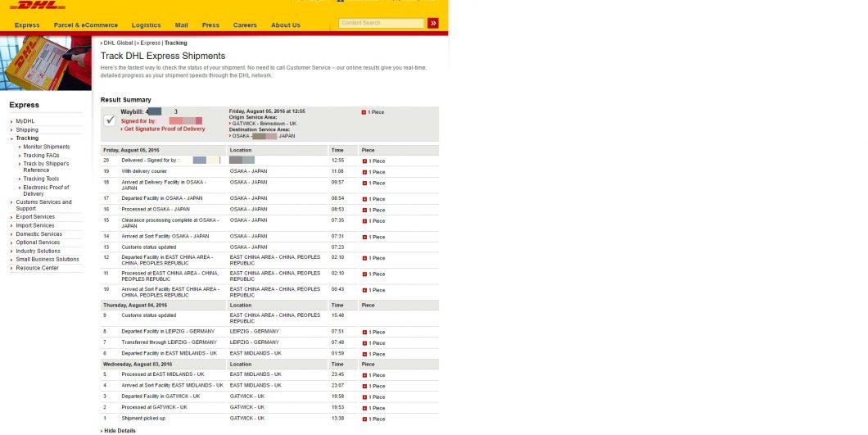This screenshot has height=435, width=868.
Task: Expand piece for Arrived at Sort Facility OSAKA
Action: (364, 238)
